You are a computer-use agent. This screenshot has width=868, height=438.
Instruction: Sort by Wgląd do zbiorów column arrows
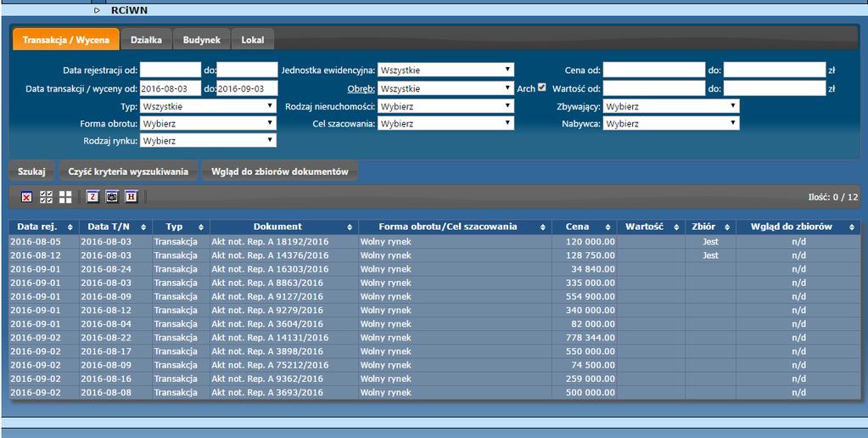[x=851, y=227]
